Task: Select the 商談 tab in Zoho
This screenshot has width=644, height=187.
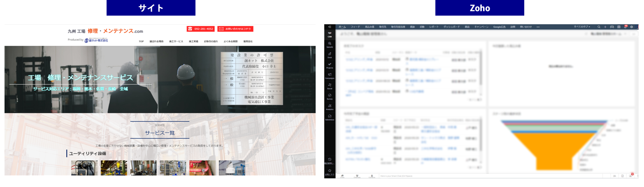Action: click(412, 27)
